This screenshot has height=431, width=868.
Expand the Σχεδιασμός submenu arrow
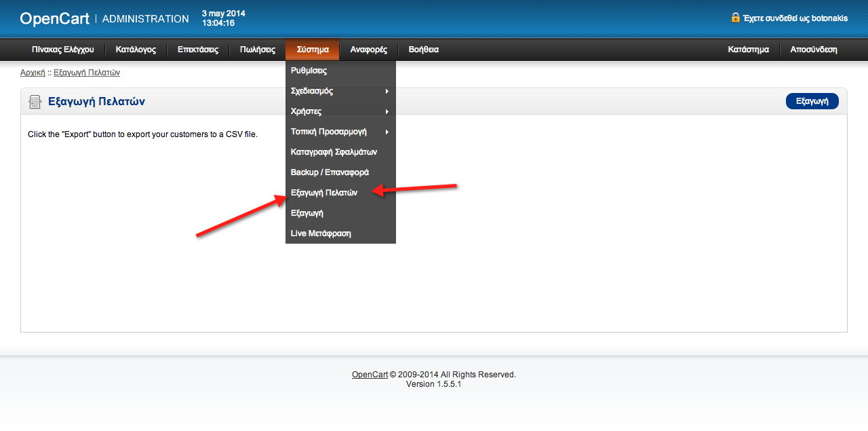pos(387,91)
